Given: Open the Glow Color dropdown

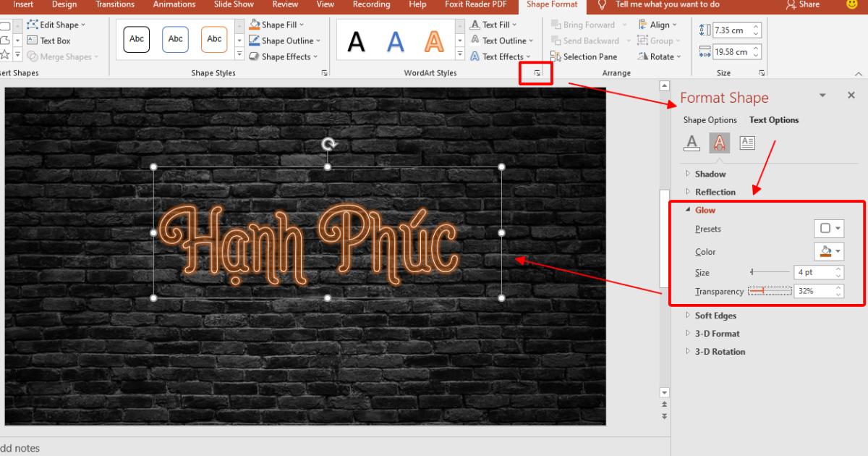Looking at the screenshot, I should click(x=829, y=251).
